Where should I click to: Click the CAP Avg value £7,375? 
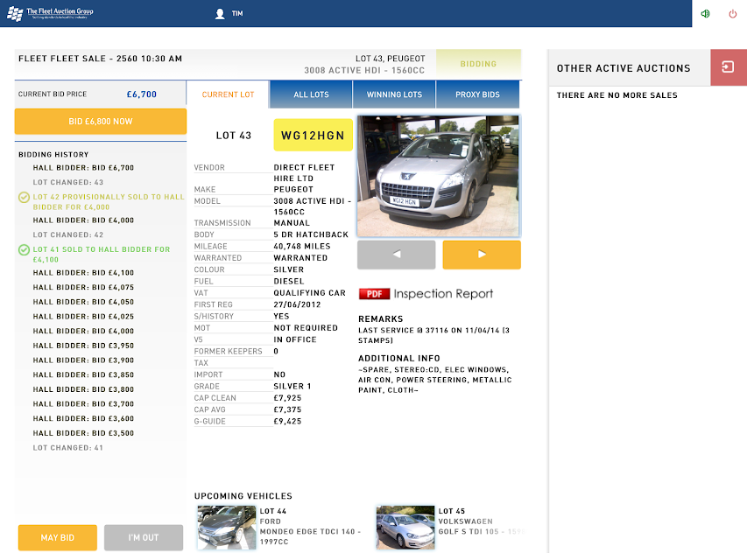(x=287, y=409)
